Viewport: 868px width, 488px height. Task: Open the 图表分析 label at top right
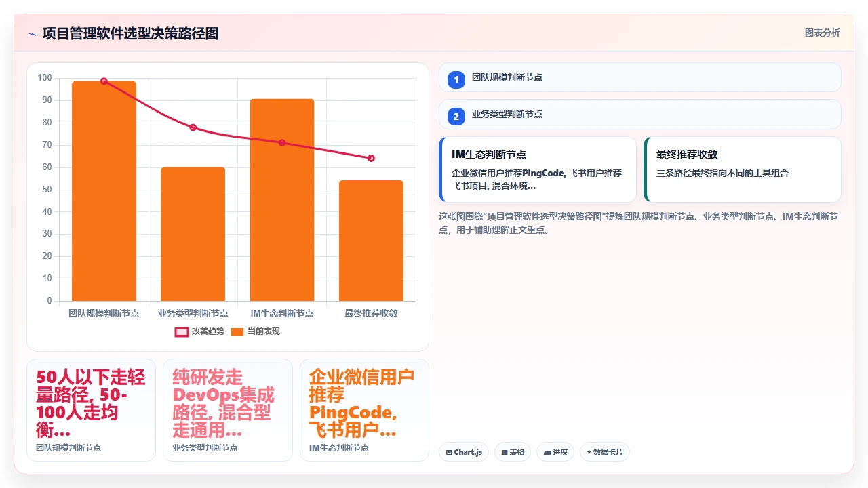click(x=822, y=33)
